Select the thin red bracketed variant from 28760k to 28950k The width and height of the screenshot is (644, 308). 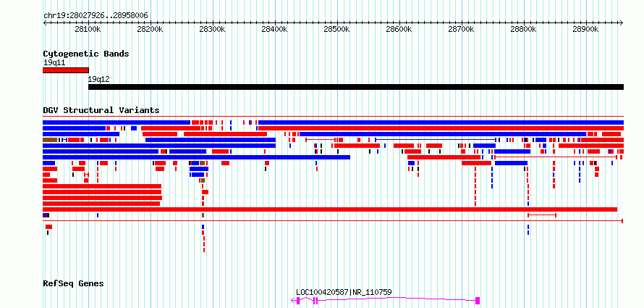point(556,157)
